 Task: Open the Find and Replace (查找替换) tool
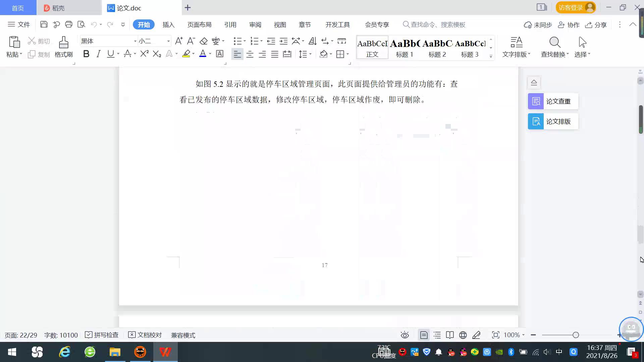tap(554, 47)
